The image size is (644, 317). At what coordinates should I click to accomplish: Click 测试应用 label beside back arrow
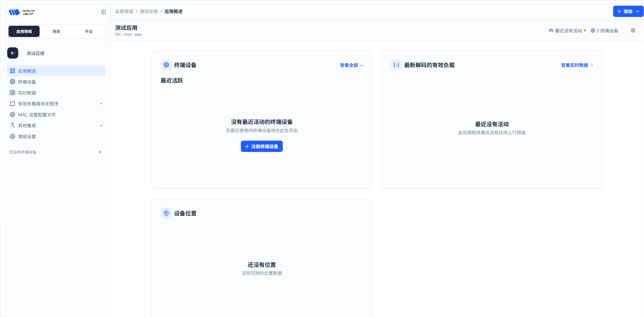click(35, 53)
